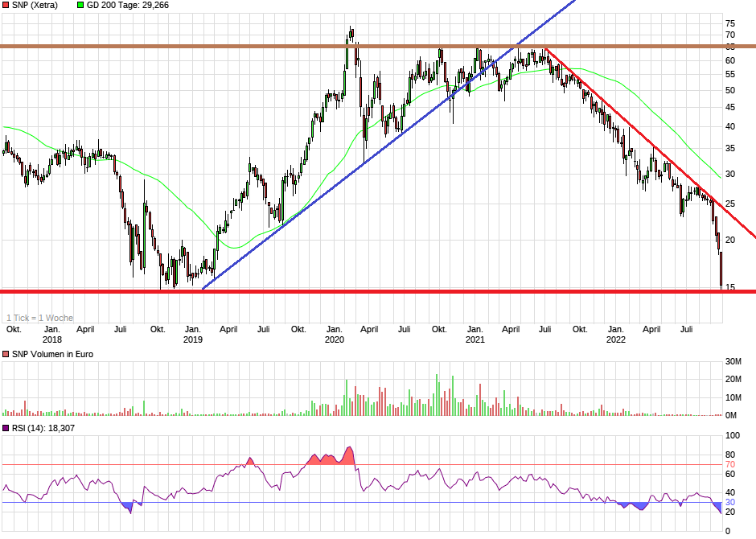
Task: Select the 'SNP Volumen in Euro' label
Action: tap(52, 354)
